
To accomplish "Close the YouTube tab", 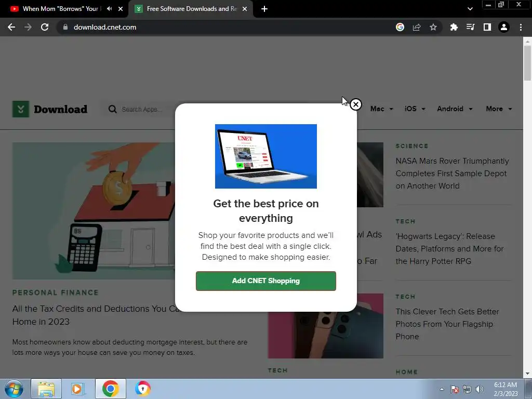I will coord(121,9).
